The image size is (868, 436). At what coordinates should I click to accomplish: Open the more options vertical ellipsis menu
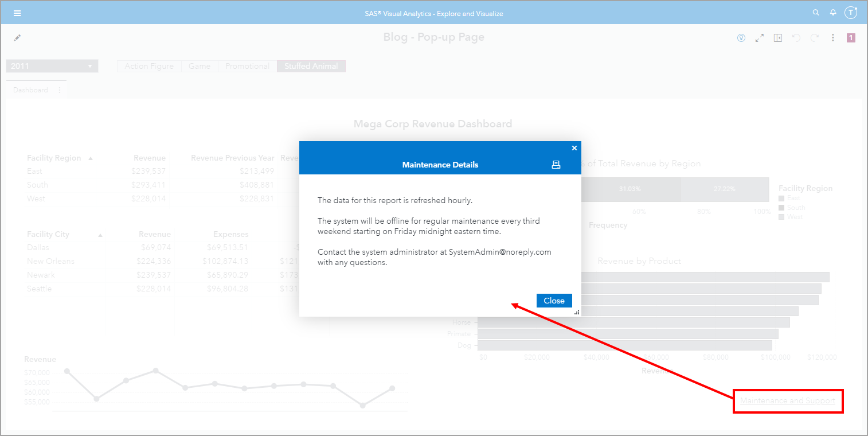click(x=833, y=37)
